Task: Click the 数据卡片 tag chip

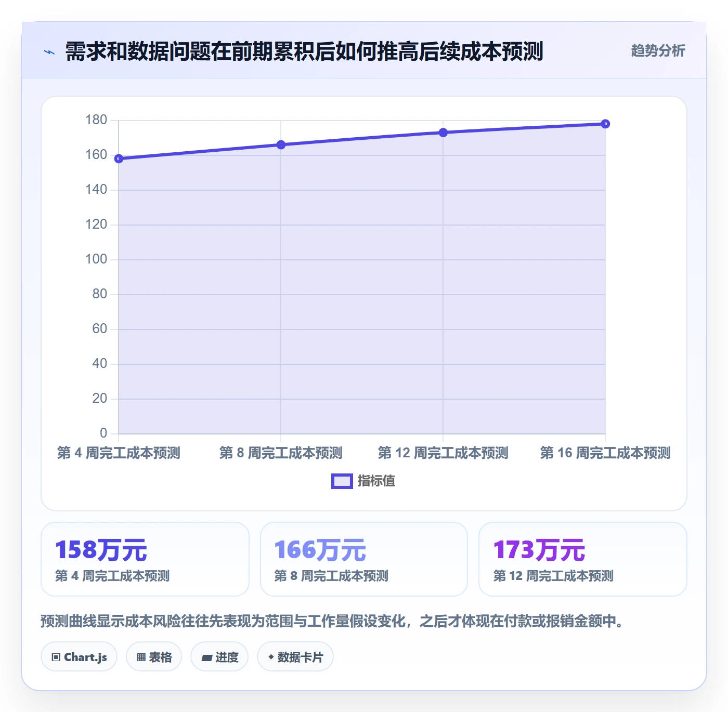Action: pos(295,657)
